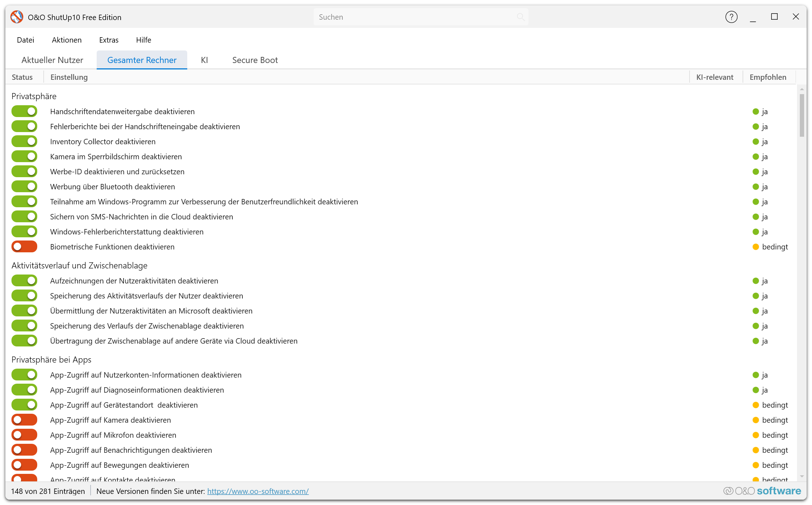Screen dimensions: 812x505
Task: Open the Extras menu
Action: pos(109,40)
